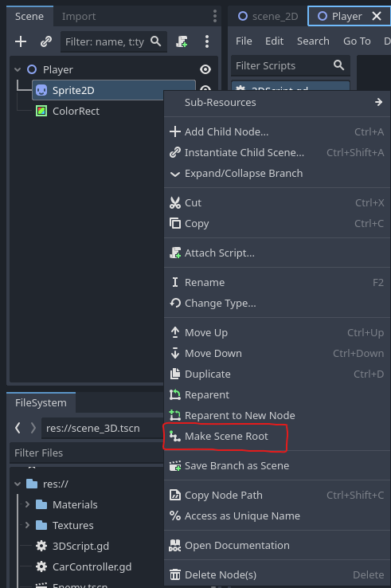
Task: Click the Filter Files input field
Action: pyautogui.click(x=86, y=453)
